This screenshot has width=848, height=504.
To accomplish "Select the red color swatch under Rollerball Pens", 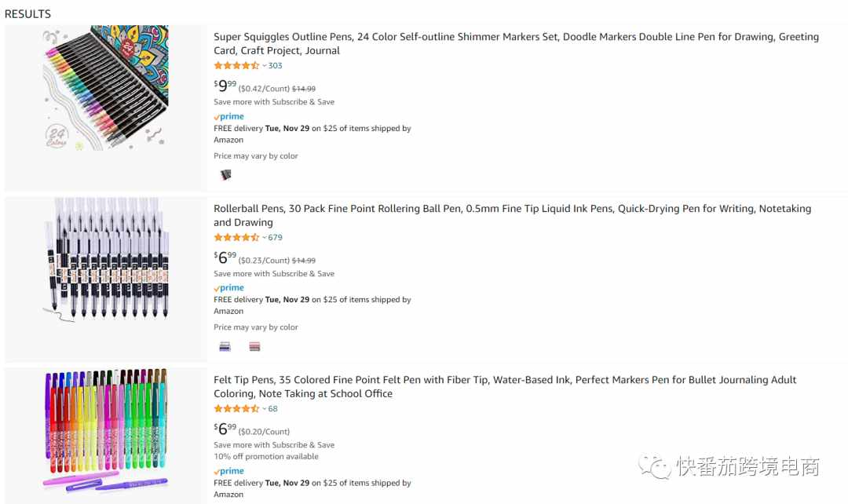I will pos(254,347).
